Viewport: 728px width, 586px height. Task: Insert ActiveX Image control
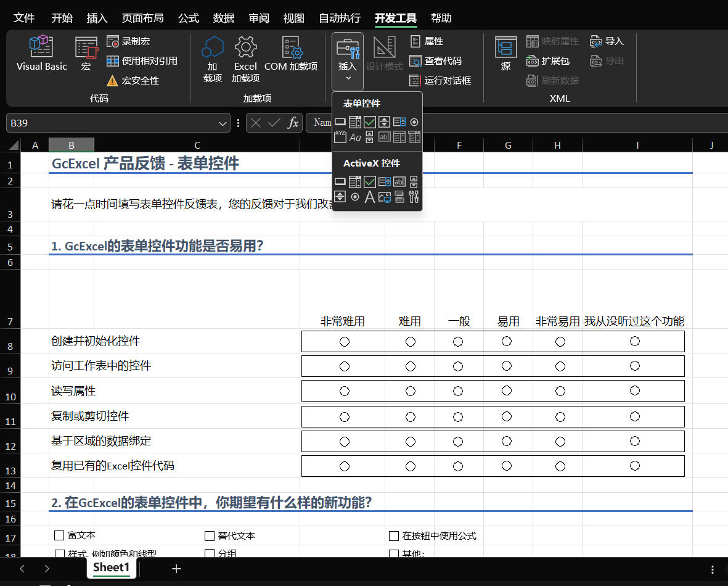click(x=385, y=197)
